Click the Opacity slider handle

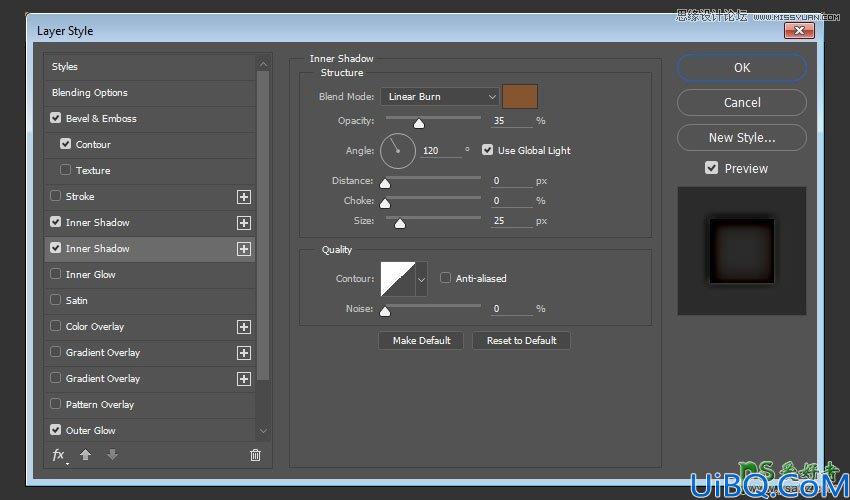tap(418, 124)
